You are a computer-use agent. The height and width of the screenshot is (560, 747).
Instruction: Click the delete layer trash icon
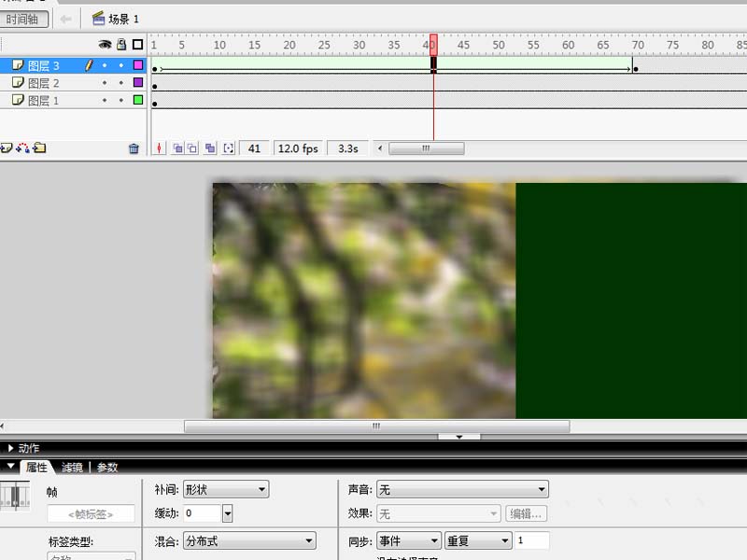134,148
